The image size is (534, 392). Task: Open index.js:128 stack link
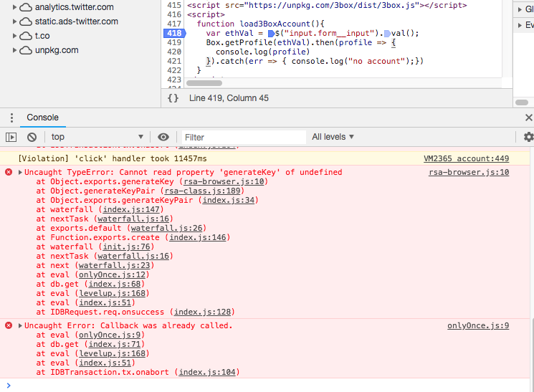pos(202,312)
